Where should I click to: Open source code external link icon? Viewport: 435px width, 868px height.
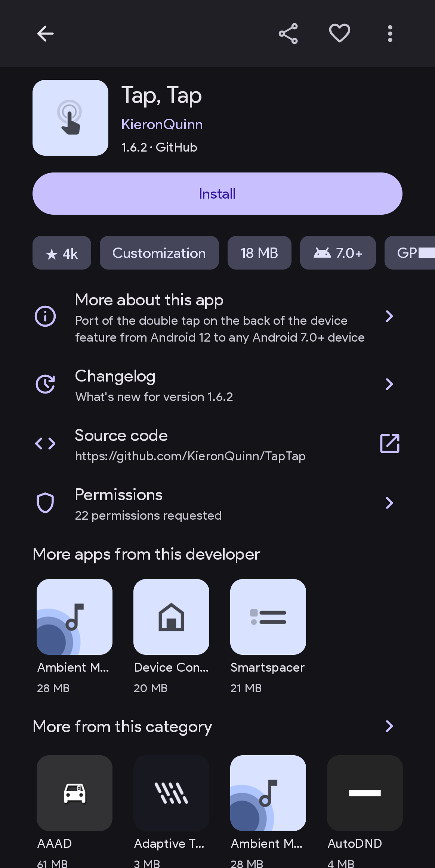coord(390,444)
